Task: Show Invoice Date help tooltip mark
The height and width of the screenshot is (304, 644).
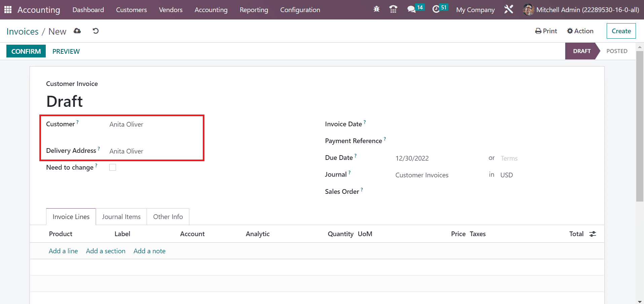Action: point(365,122)
